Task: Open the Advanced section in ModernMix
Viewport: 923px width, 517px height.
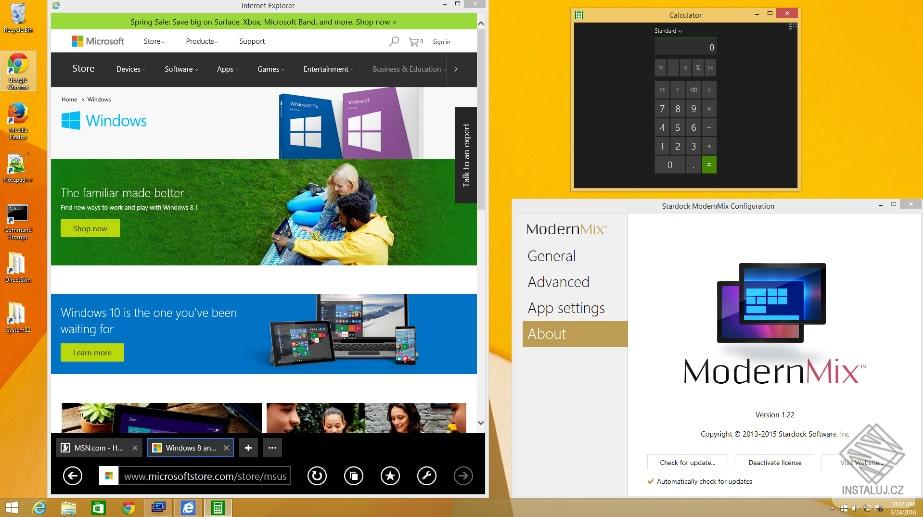Action: pos(558,282)
